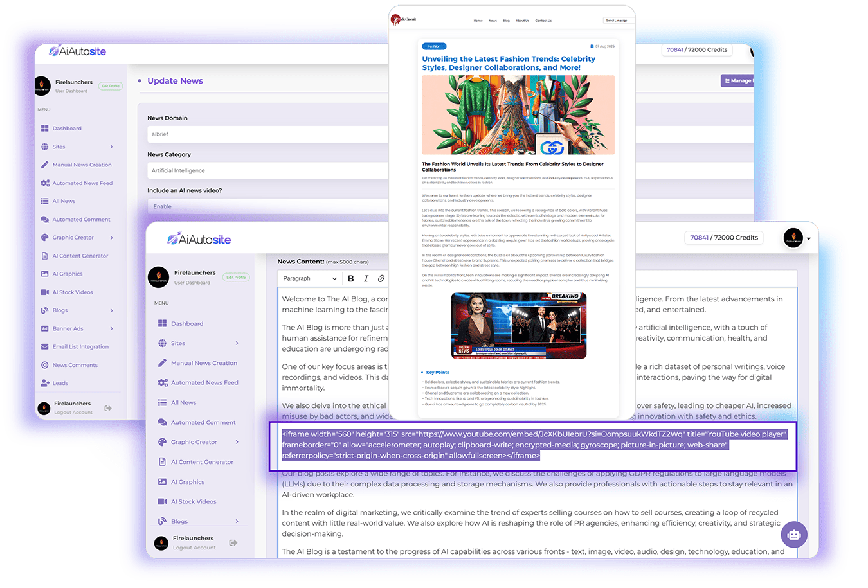Click the News Domain input field
This screenshot has width=868, height=588.
tap(267, 134)
